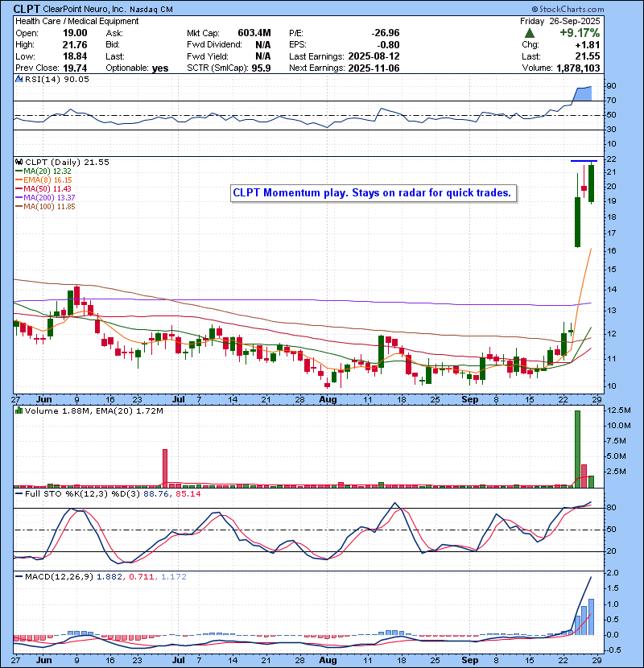Click the MACD value 1.882
Viewport: 644px width, 668px height.
[x=109, y=577]
